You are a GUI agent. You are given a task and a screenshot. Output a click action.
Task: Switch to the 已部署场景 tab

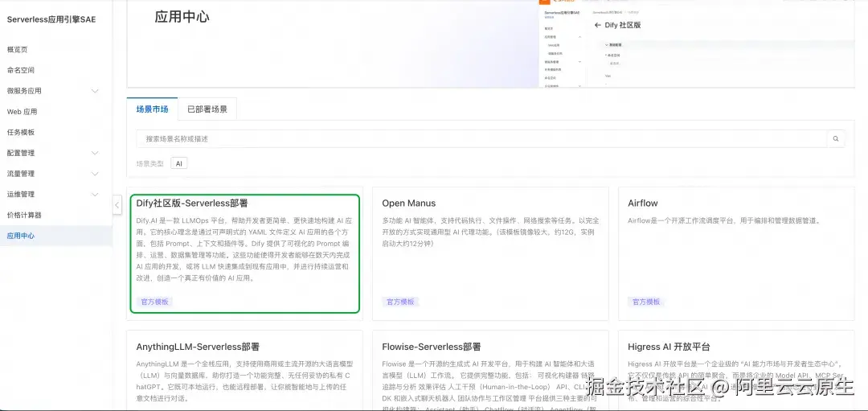coord(207,109)
